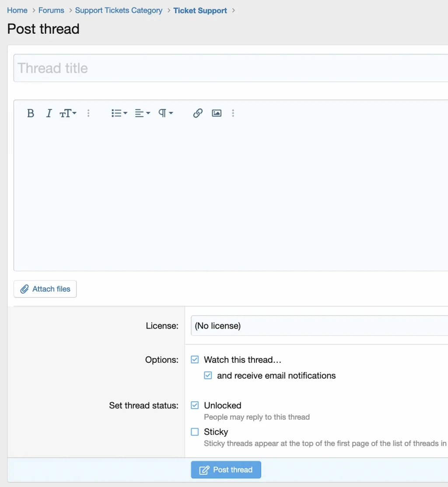
Task: Click the Sticky threads description text
Action: click(x=325, y=444)
